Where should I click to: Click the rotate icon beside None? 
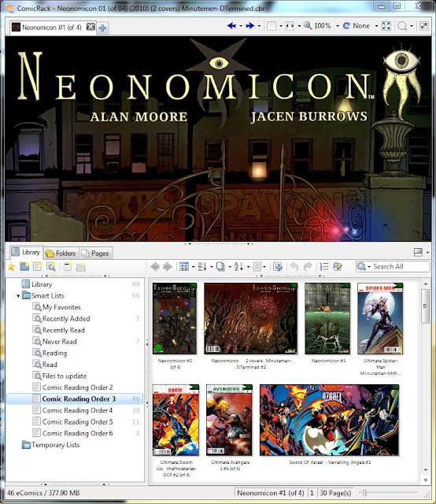coord(346,26)
